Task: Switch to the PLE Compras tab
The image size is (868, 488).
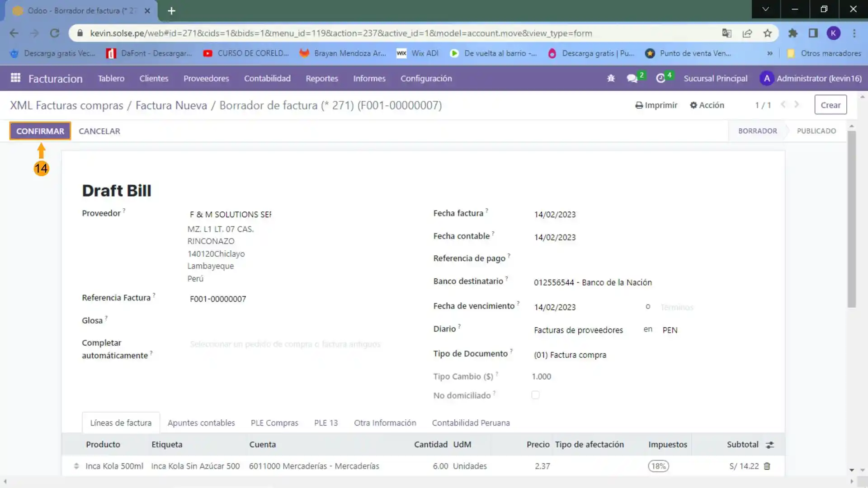Action: [x=274, y=422]
